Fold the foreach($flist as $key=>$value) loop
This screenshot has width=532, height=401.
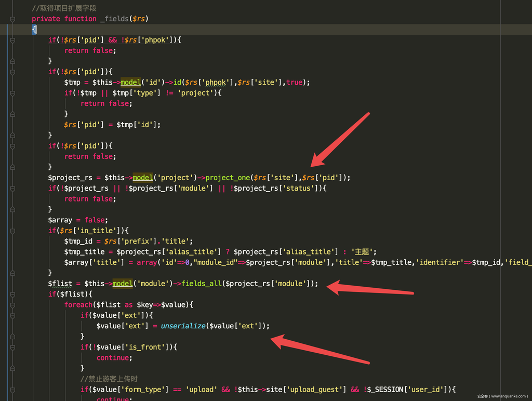click(12, 305)
